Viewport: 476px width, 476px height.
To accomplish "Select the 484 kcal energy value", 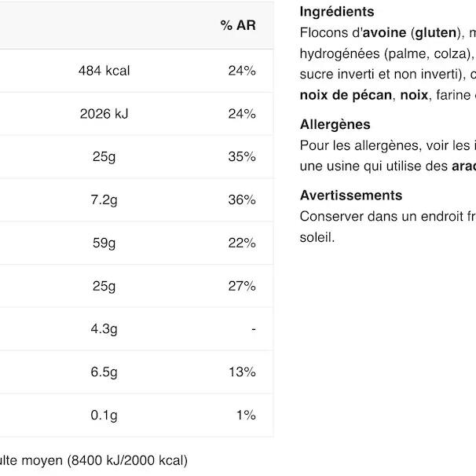I will point(104,71).
